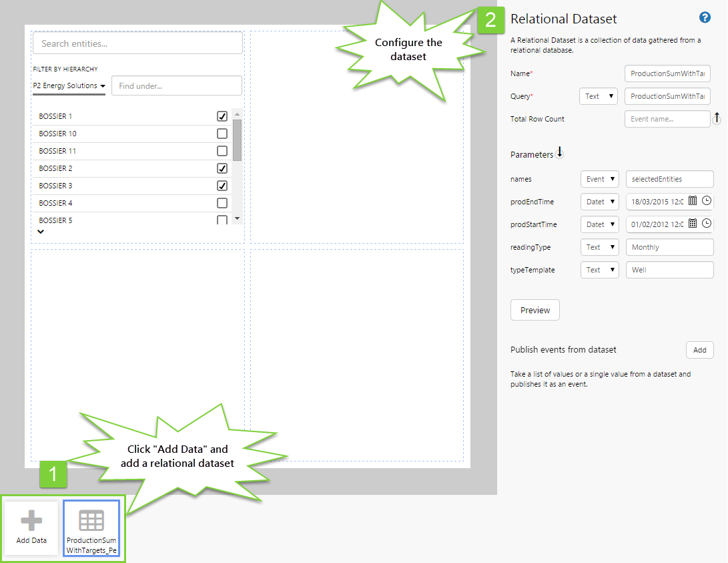Change the names parameter Event dropdown
Image resolution: width=728 pixels, height=563 pixels.
[x=599, y=179]
